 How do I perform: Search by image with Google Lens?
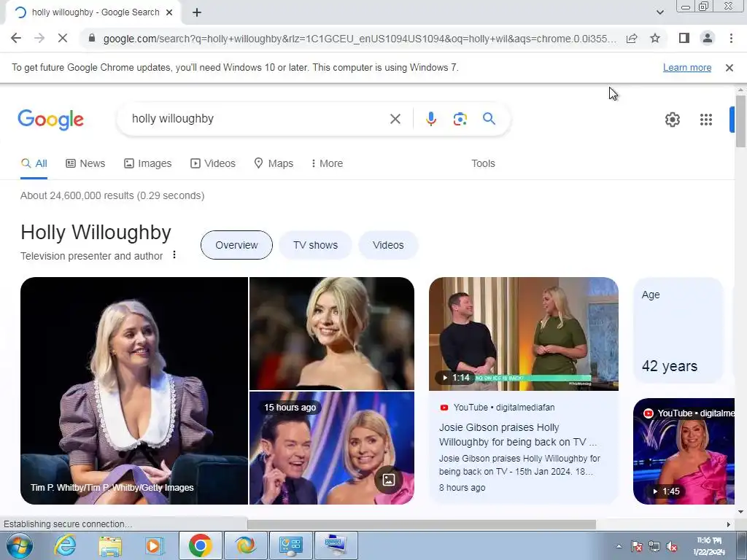click(x=460, y=119)
